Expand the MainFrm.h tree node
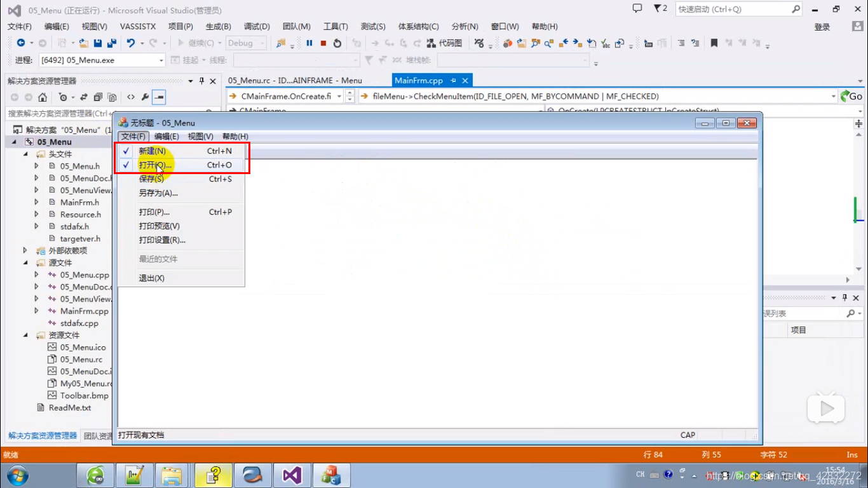The image size is (868, 488). [36, 203]
